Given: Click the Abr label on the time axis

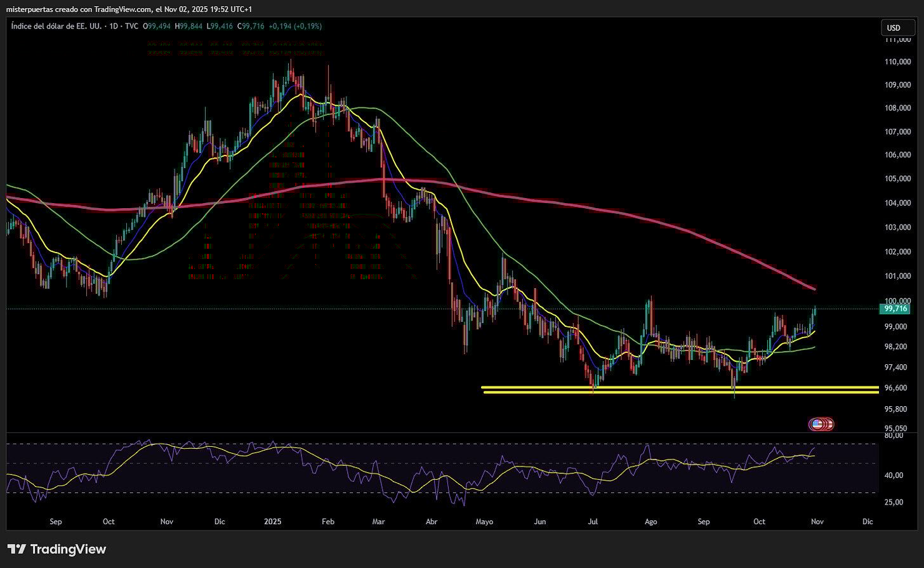Looking at the screenshot, I should coord(432,522).
